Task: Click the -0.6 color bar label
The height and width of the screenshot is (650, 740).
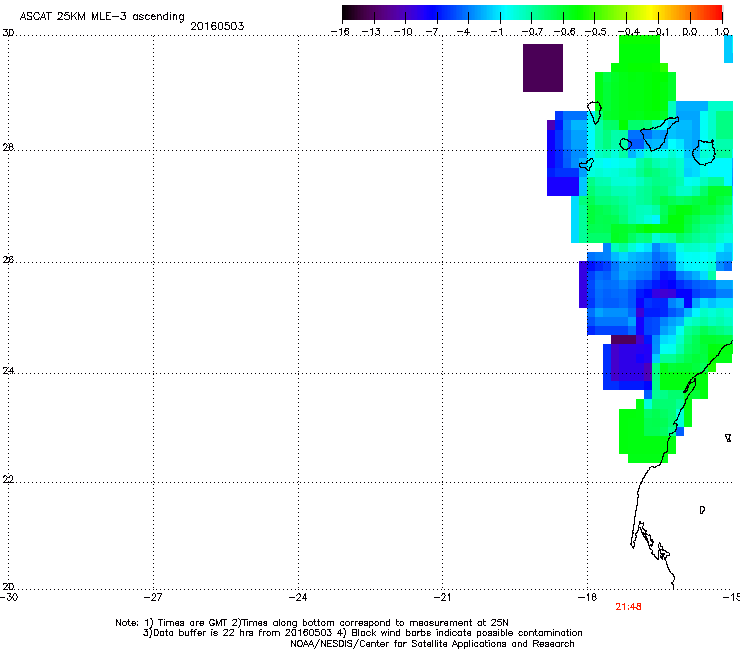Action: [564, 32]
